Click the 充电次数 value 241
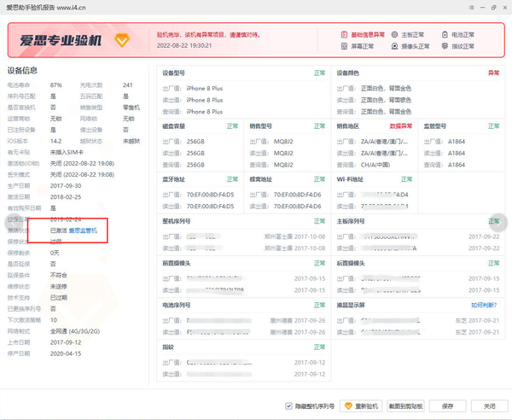Image resolution: width=512 pixels, height=420 pixels. (128, 85)
